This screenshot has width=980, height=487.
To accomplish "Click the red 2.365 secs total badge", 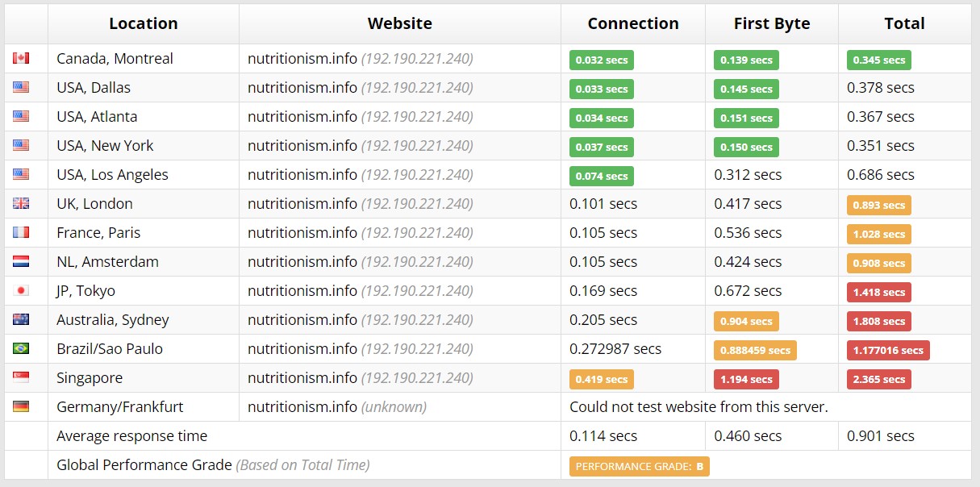I will pos(879,379).
